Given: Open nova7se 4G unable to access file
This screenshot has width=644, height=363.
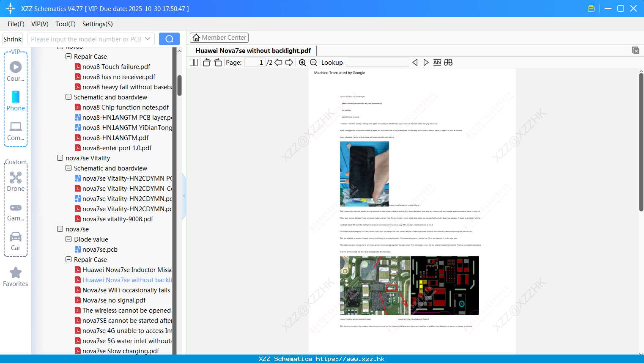Looking at the screenshot, I should pos(123,331).
